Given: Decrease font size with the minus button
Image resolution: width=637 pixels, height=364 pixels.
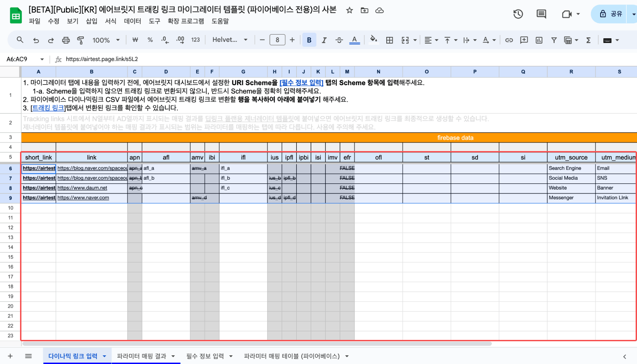Looking at the screenshot, I should coord(262,40).
